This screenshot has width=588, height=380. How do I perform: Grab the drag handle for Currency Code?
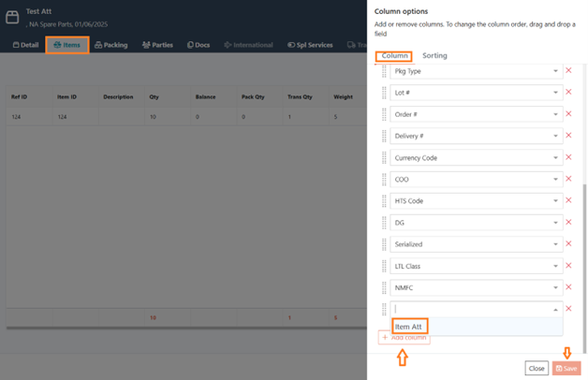(x=384, y=158)
